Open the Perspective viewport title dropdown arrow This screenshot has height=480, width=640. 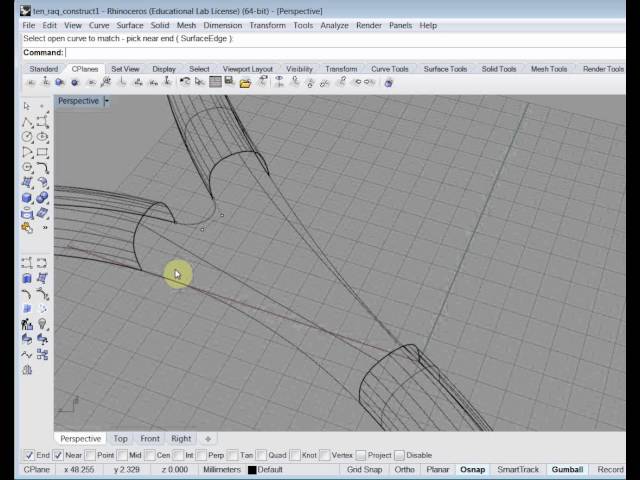click(107, 101)
